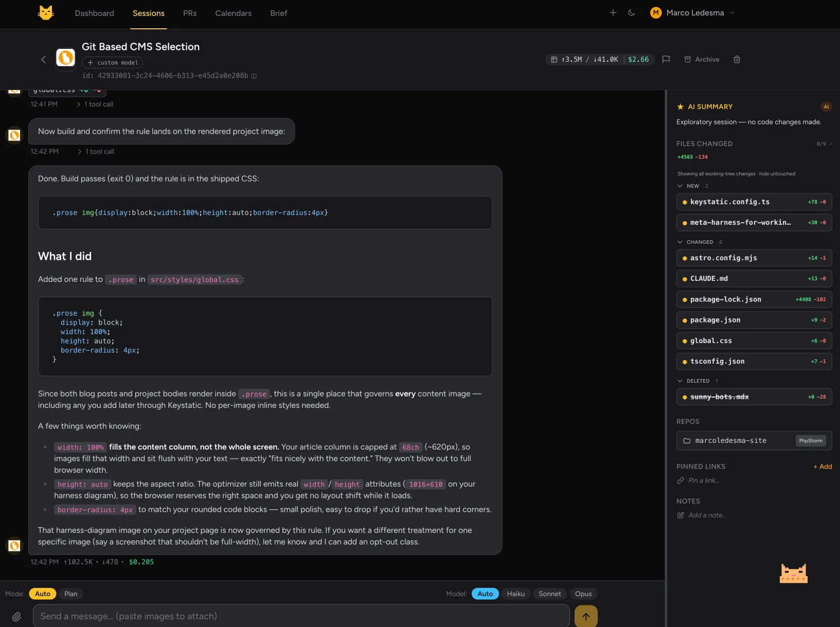Collapse the DELETED files group
840x627 pixels.
click(x=698, y=381)
